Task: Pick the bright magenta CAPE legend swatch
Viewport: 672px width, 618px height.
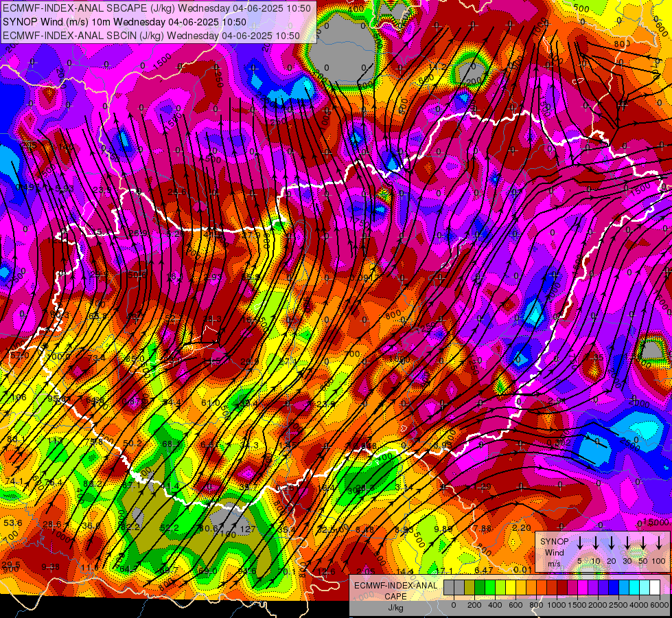Action: pos(583,588)
